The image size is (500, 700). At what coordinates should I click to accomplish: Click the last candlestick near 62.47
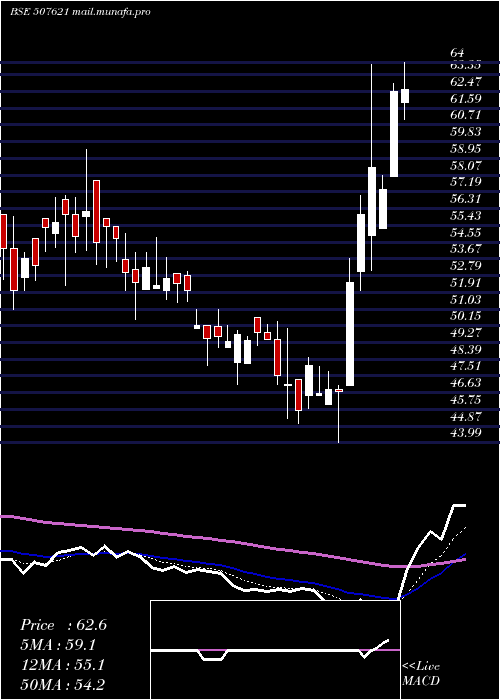coord(405,96)
